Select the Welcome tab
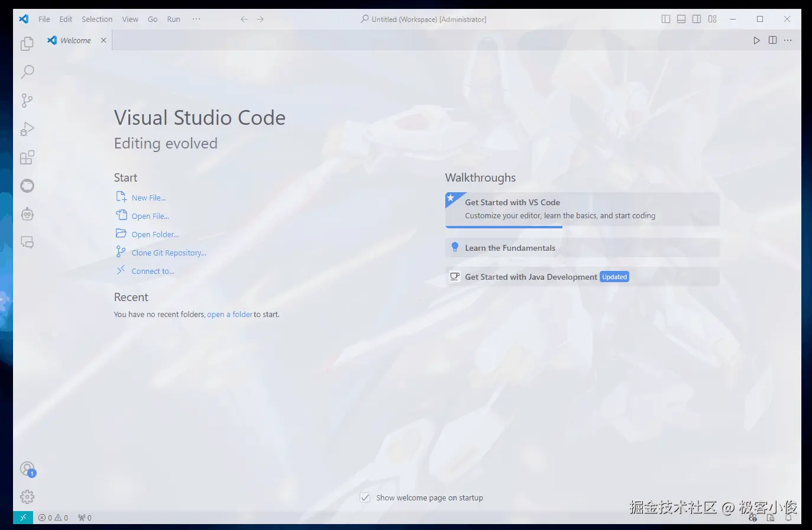The width and height of the screenshot is (812, 530). pyautogui.click(x=76, y=40)
